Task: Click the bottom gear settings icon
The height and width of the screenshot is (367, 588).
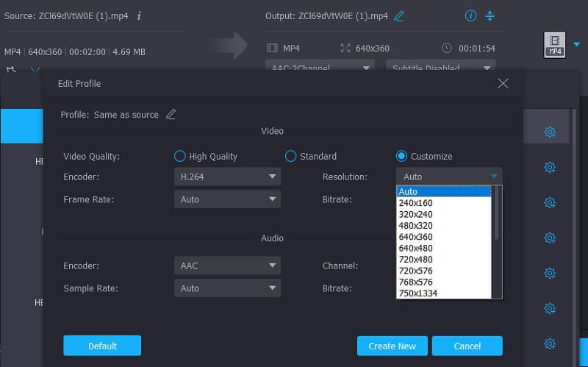Action: (x=549, y=343)
